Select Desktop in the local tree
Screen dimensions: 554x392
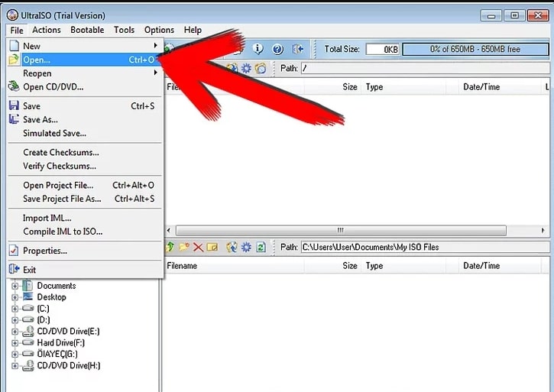[52, 297]
